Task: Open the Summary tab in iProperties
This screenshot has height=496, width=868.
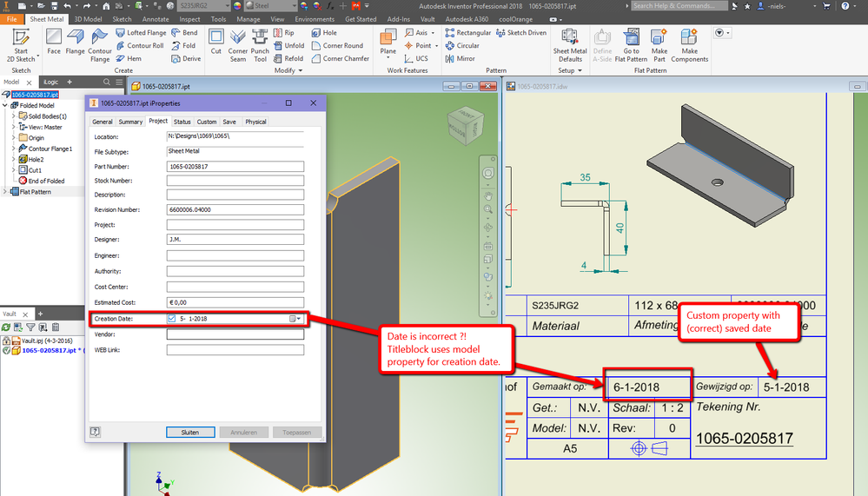Action: [130, 122]
